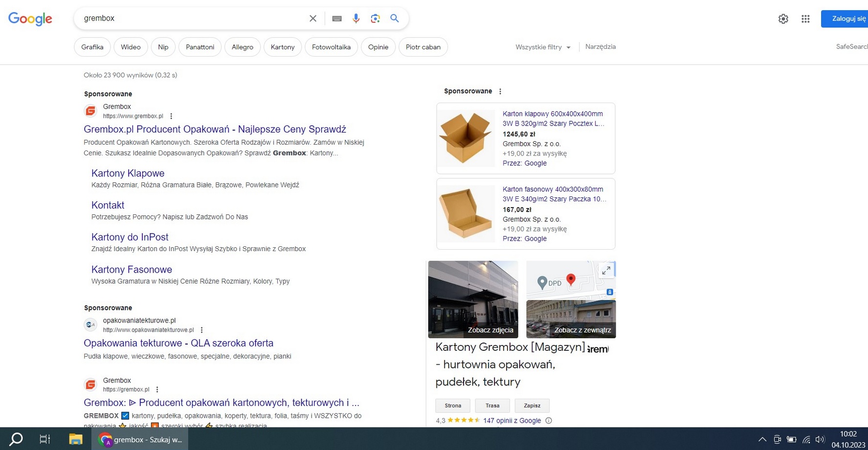Image resolution: width=868 pixels, height=450 pixels.
Task: Click the red map location pin
Action: tap(571, 279)
